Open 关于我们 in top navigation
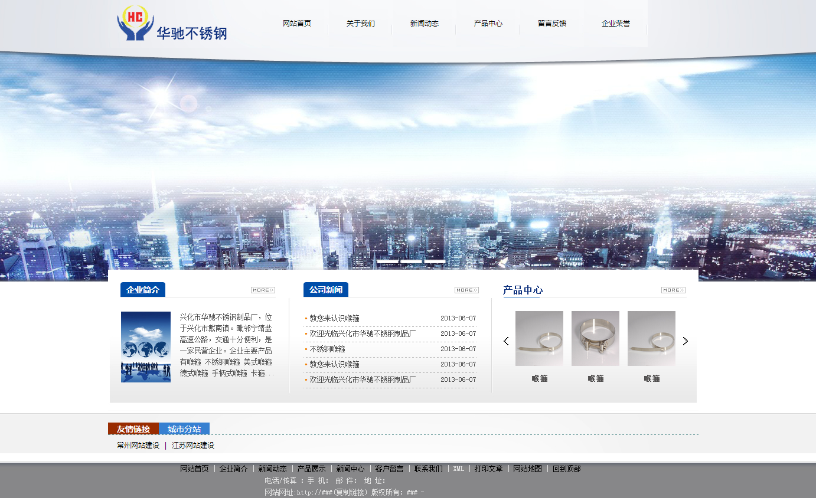This screenshot has height=504, width=816. click(360, 24)
